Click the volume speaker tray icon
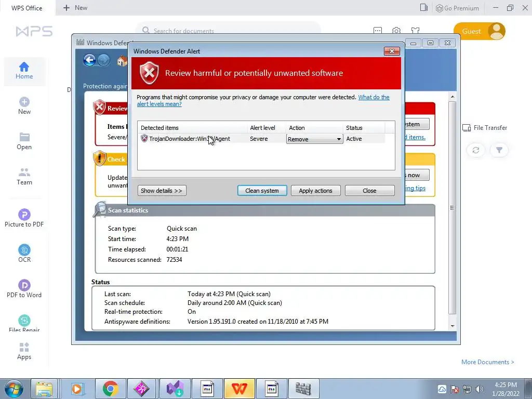The width and height of the screenshot is (532, 399). 480,389
